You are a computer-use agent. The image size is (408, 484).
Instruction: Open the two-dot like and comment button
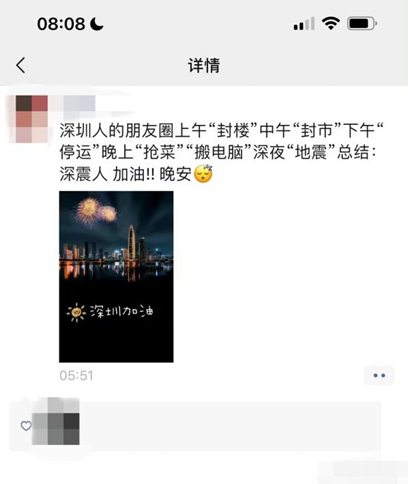(x=379, y=376)
